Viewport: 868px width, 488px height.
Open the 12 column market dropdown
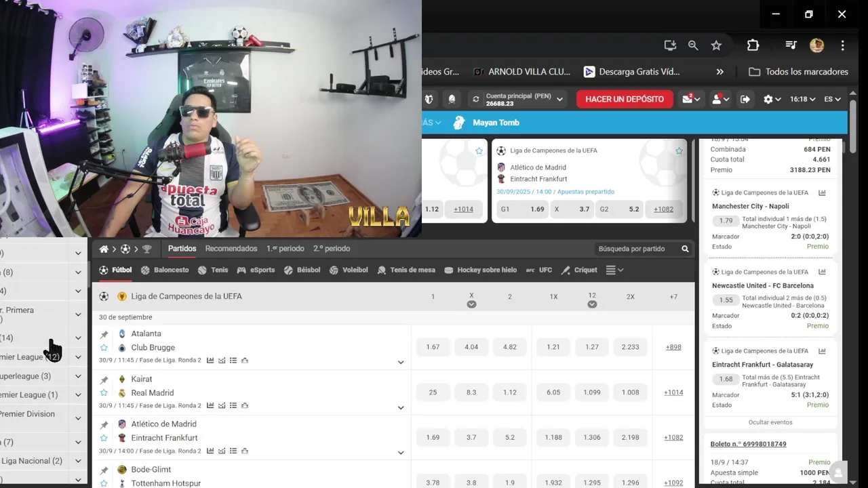pos(592,304)
